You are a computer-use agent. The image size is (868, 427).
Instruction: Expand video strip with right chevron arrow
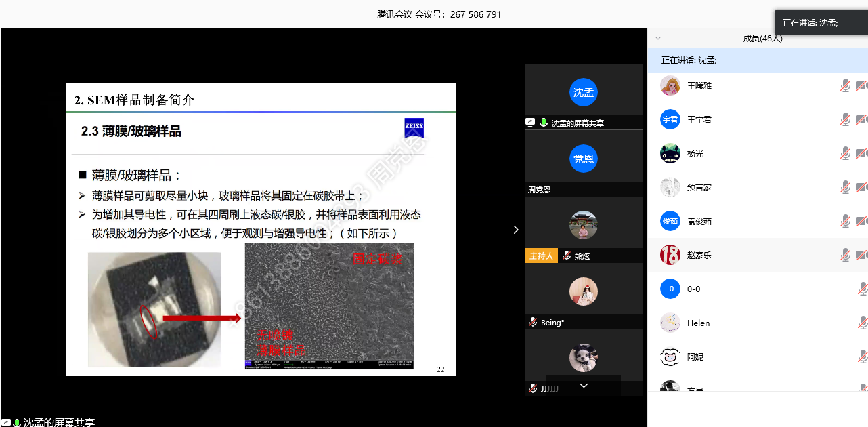pos(516,230)
